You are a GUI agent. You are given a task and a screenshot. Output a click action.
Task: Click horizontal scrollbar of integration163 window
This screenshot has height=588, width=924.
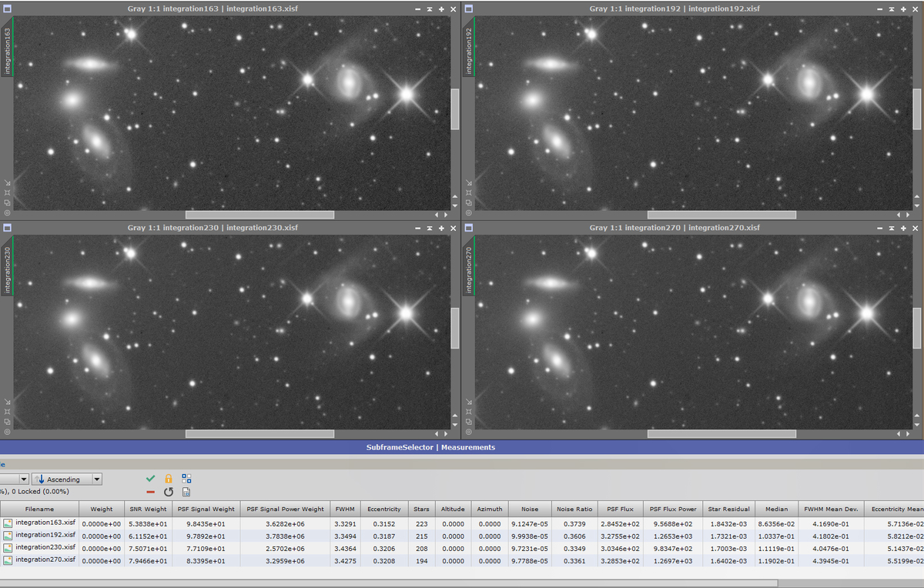point(259,215)
